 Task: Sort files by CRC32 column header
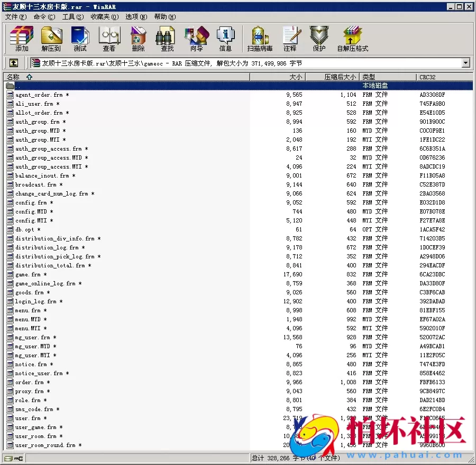click(x=427, y=77)
